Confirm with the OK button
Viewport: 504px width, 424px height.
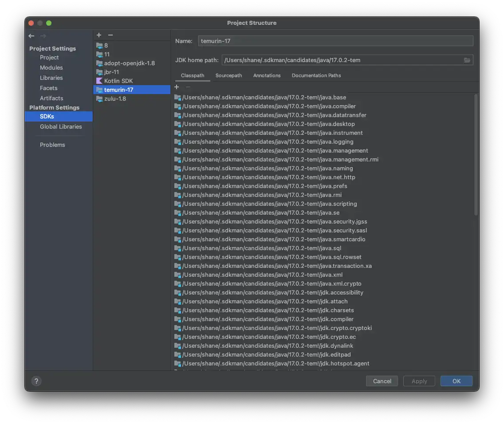click(x=457, y=381)
